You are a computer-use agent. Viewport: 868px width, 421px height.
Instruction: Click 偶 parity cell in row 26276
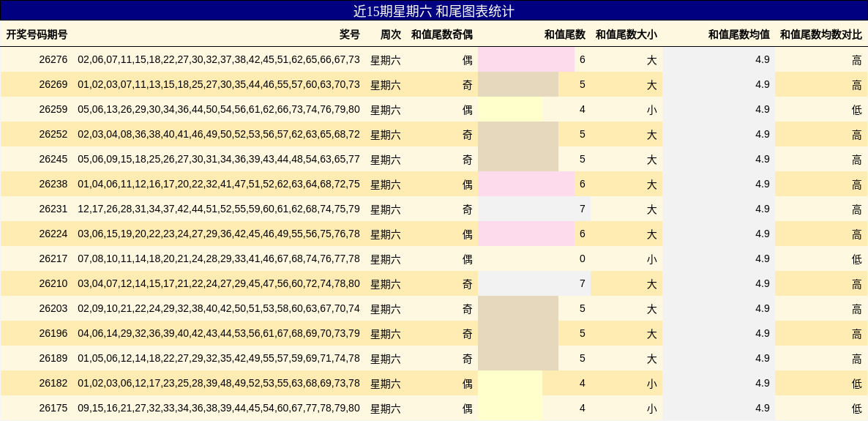point(467,60)
